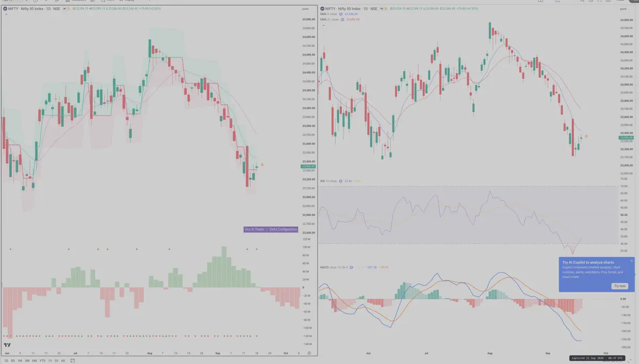
Task: Click the left chart current price label
Action: pyautogui.click(x=309, y=167)
